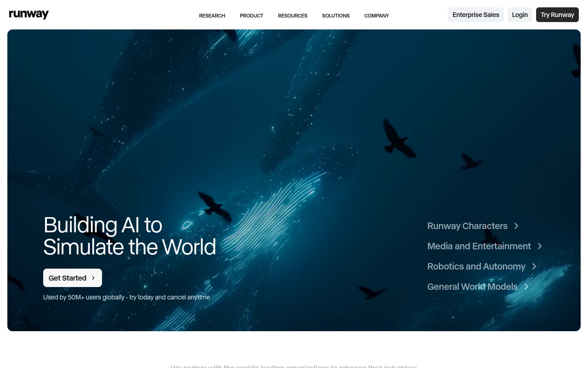Click the arrow inside the Get Started button
Screen dimensions: 588x368
(93, 278)
